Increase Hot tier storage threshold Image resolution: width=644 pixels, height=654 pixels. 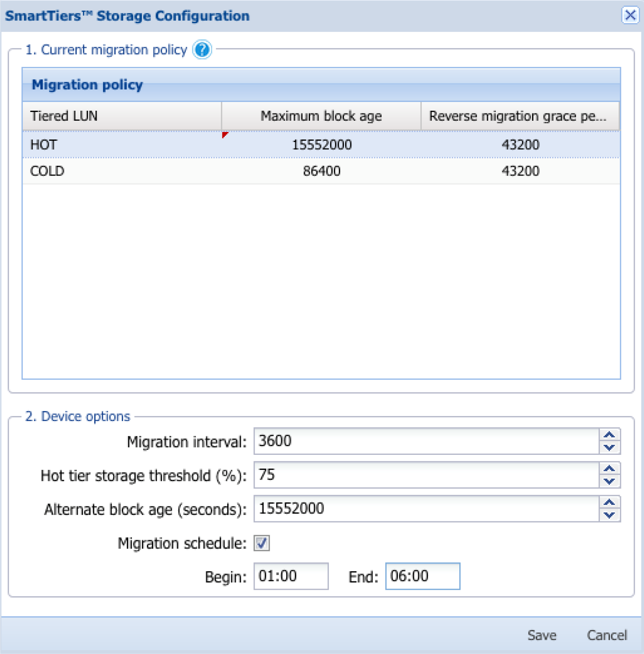click(609, 469)
